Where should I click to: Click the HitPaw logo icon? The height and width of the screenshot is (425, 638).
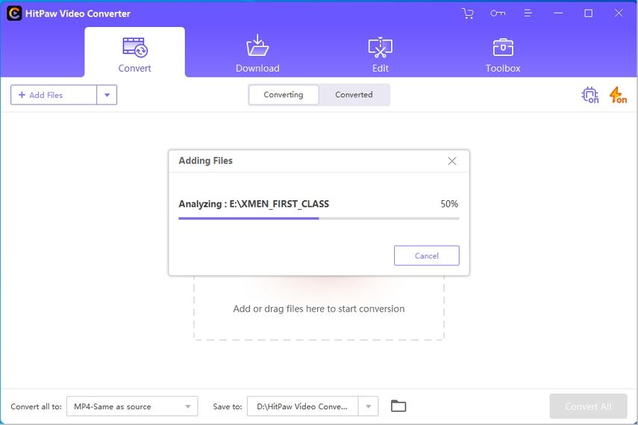[x=14, y=13]
